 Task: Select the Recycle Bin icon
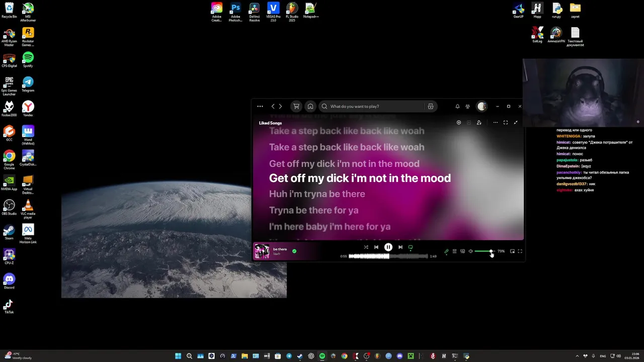(x=9, y=11)
